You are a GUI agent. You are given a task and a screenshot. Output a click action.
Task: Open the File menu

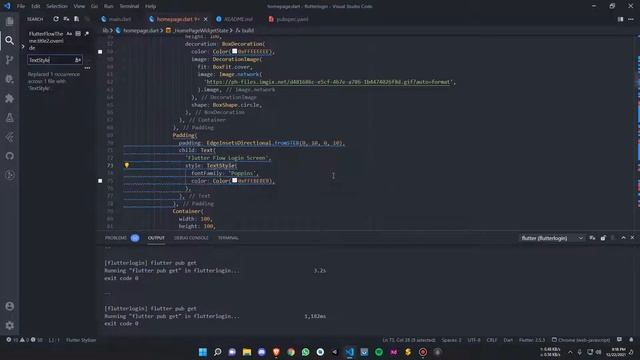tap(21, 6)
